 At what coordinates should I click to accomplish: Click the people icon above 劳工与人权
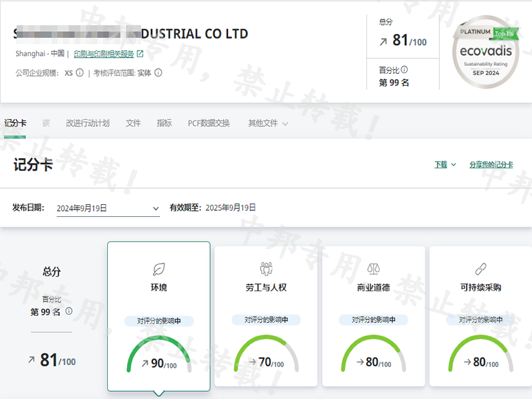click(266, 269)
